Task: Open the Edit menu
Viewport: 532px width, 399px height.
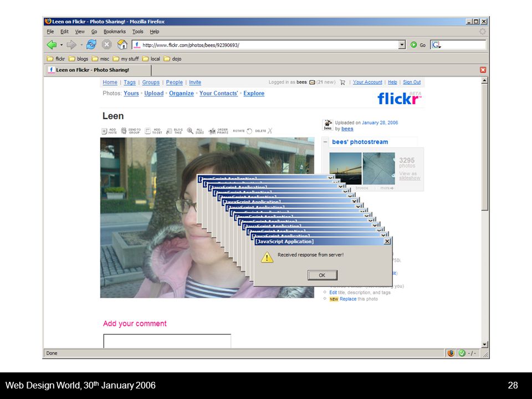Action: 64,32
